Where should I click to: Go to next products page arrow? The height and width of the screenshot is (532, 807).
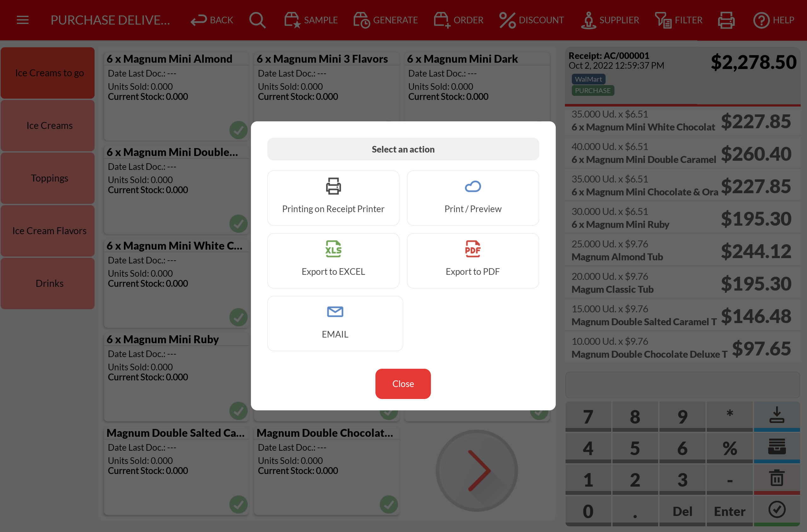476,471
